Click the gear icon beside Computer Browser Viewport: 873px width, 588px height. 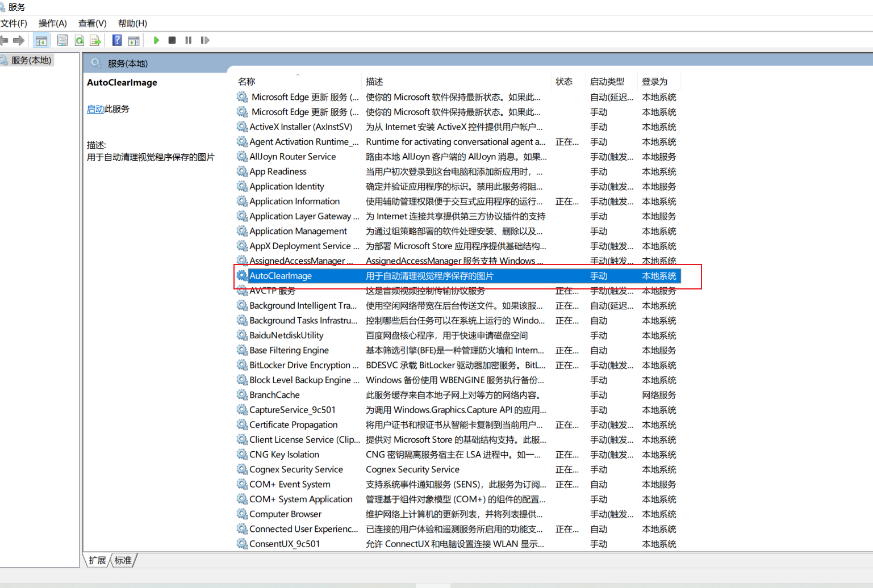(x=243, y=514)
